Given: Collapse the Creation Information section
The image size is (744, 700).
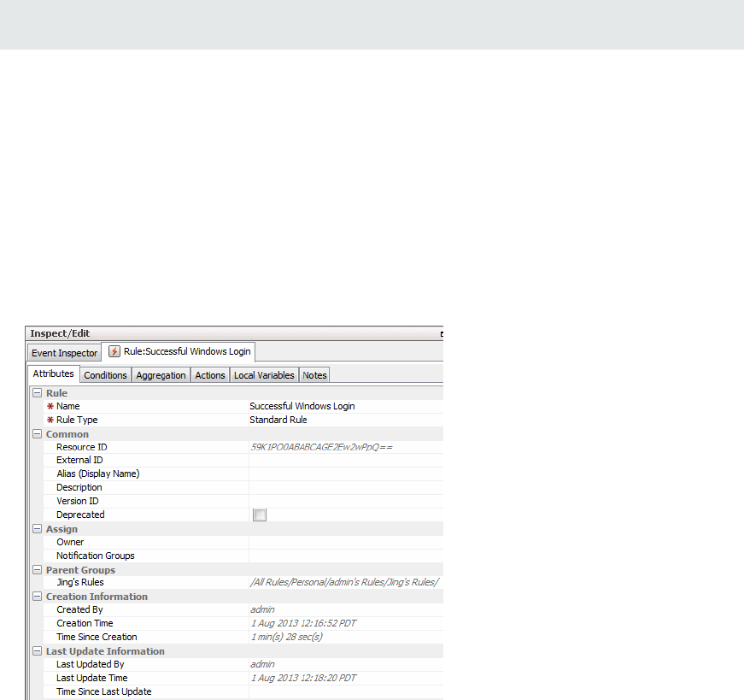Looking at the screenshot, I should (37, 596).
